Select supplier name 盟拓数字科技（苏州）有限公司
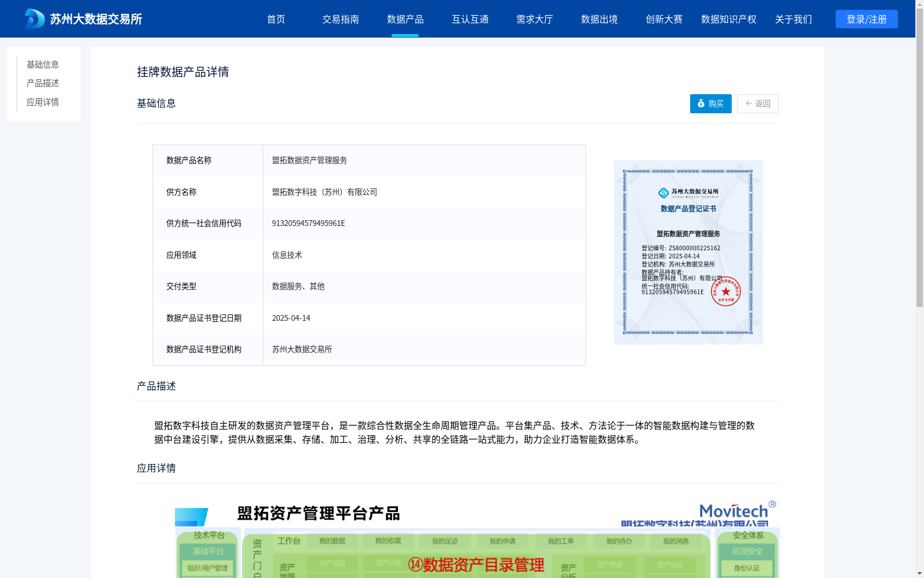The width and height of the screenshot is (924, 578). [325, 192]
